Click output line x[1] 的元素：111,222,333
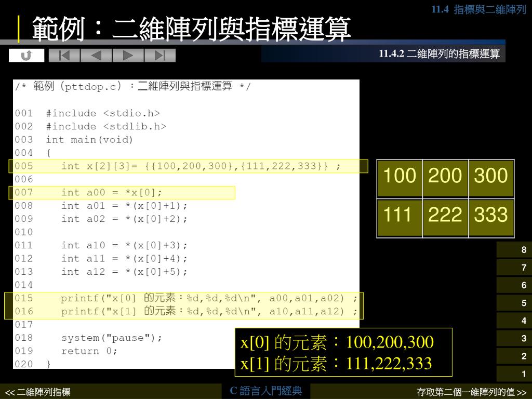Image resolution: width=532 pixels, height=399 pixels. click(336, 364)
